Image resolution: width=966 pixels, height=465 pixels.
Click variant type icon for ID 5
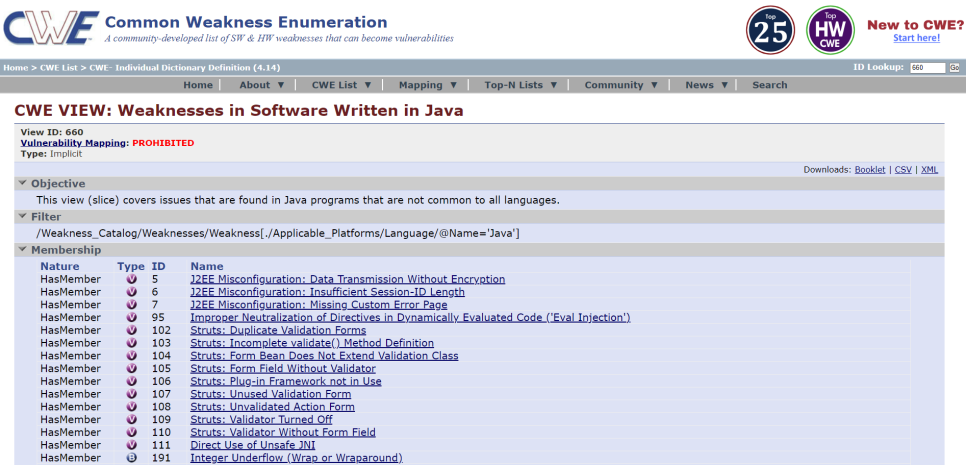[x=131, y=279]
